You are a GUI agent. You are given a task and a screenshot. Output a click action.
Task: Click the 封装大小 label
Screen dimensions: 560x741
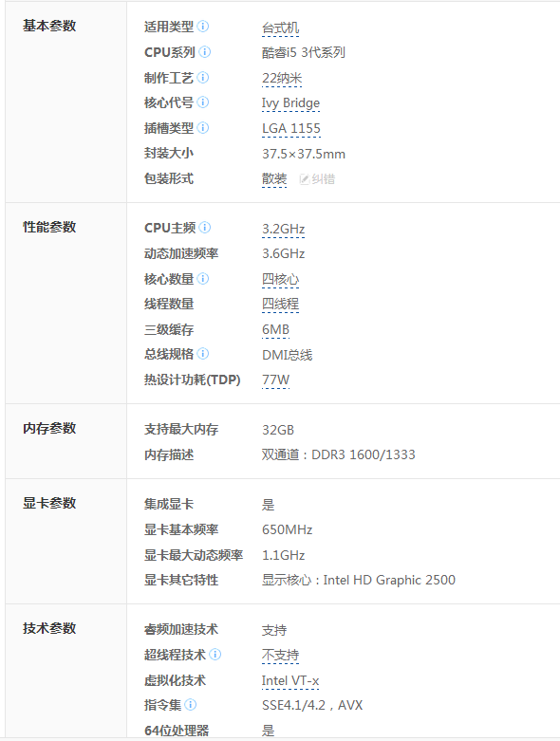(x=169, y=153)
